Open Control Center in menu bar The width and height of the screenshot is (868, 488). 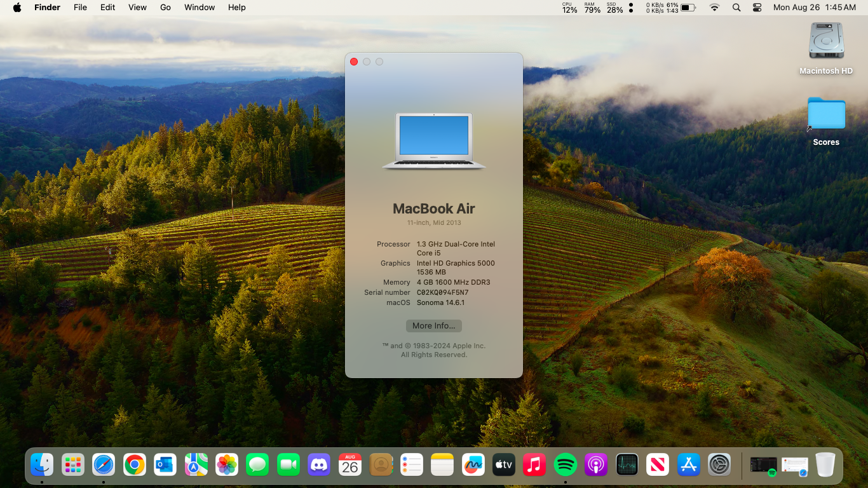click(757, 8)
